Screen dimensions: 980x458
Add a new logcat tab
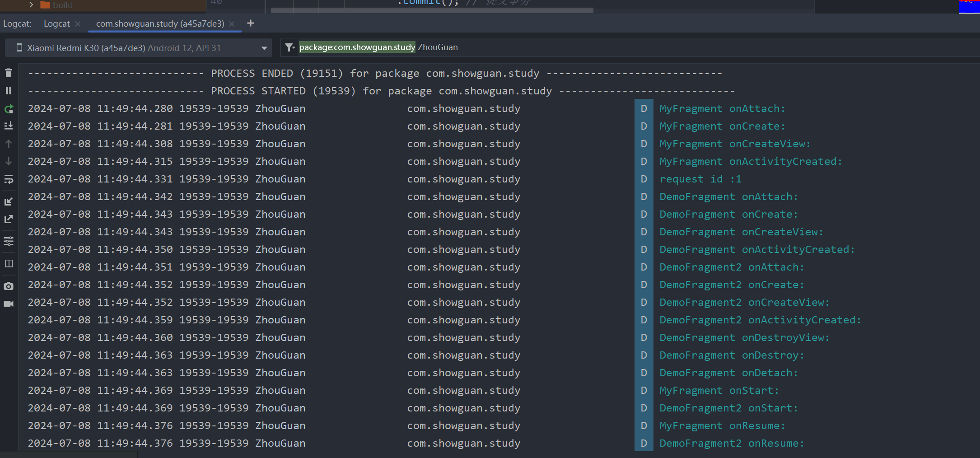point(251,23)
